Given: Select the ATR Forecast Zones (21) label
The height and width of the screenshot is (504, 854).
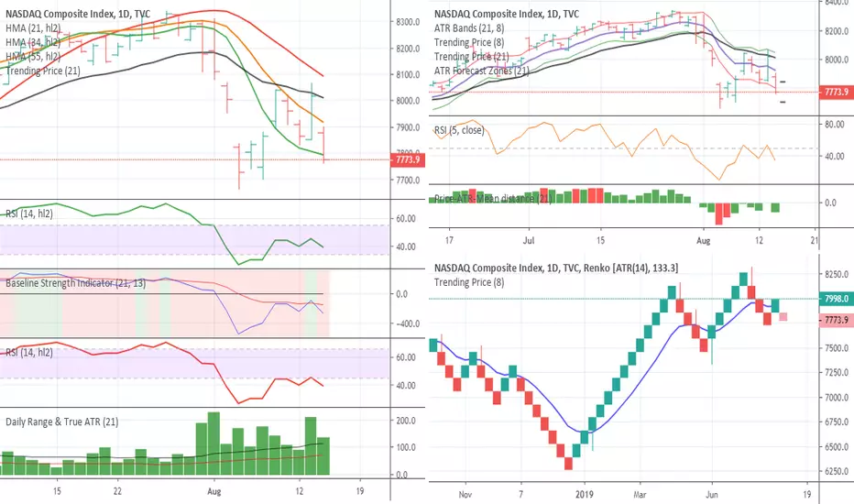Looking at the screenshot, I should [x=481, y=71].
